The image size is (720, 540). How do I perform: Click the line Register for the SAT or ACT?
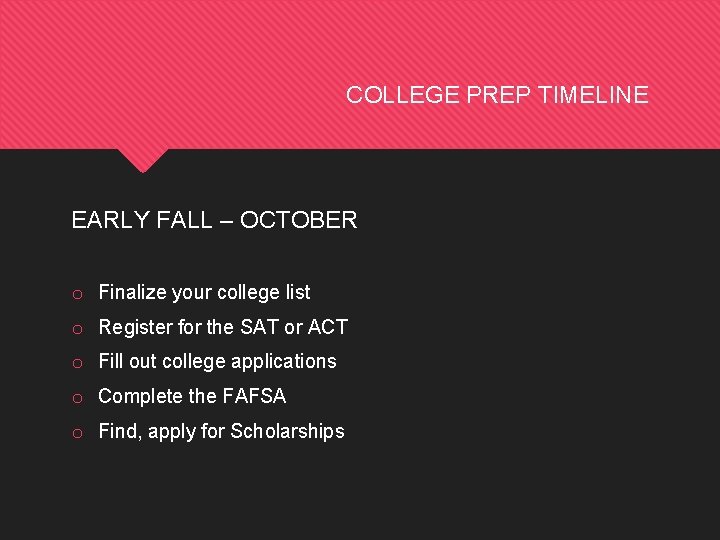point(223,327)
